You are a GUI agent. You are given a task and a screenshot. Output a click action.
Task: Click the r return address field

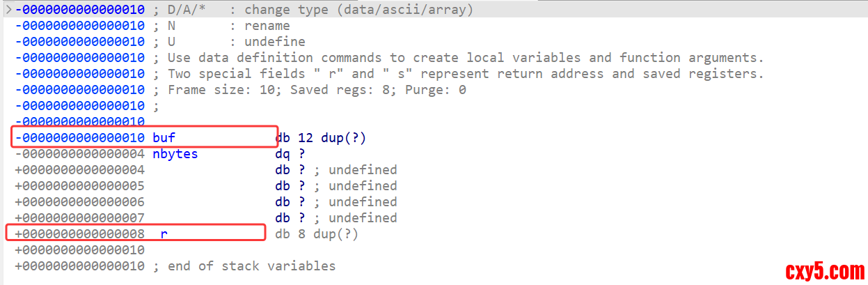[164, 233]
